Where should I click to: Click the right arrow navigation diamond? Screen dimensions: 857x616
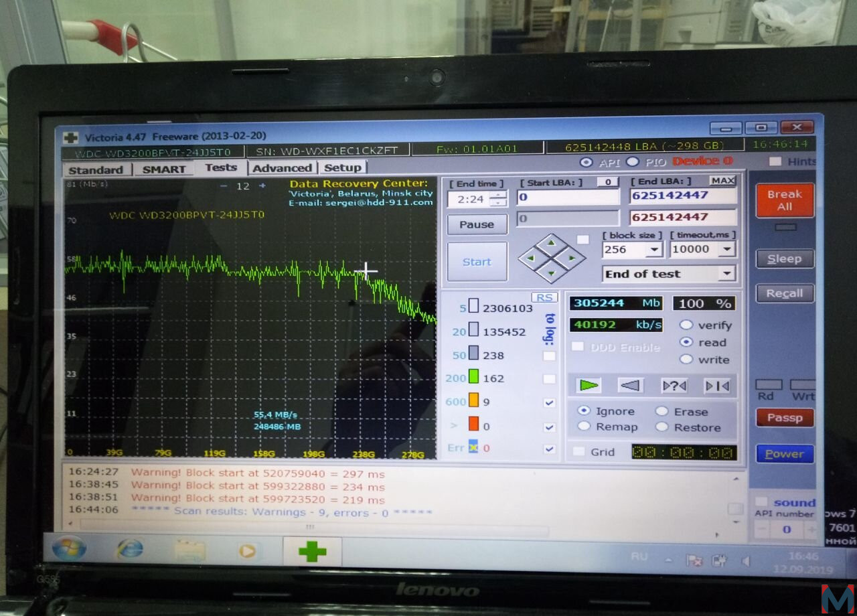[x=571, y=258]
